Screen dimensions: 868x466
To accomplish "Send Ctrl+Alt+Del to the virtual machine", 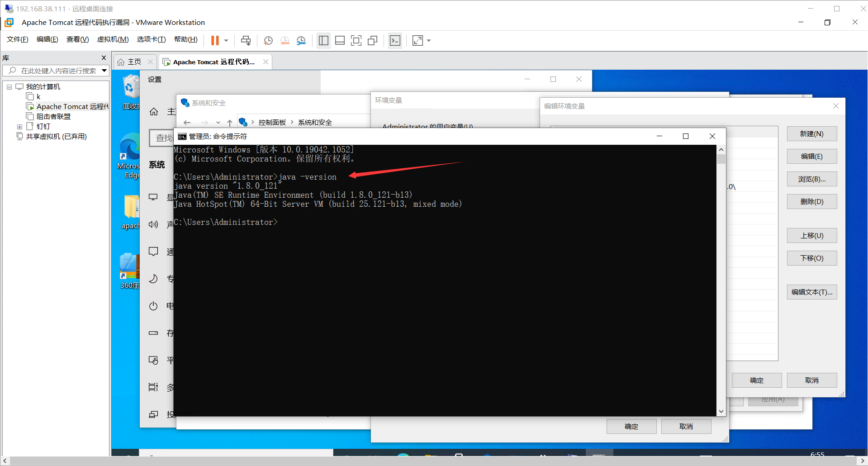I will 246,41.
